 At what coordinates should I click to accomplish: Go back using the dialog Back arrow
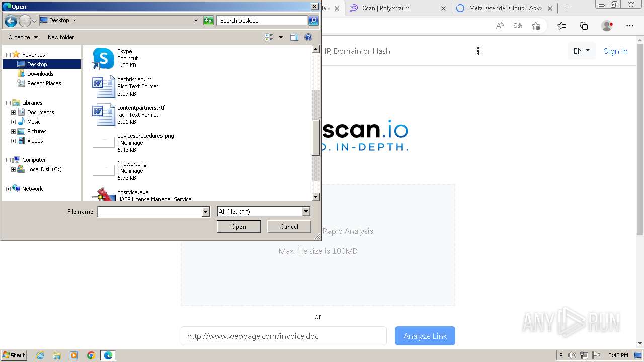click(11, 21)
